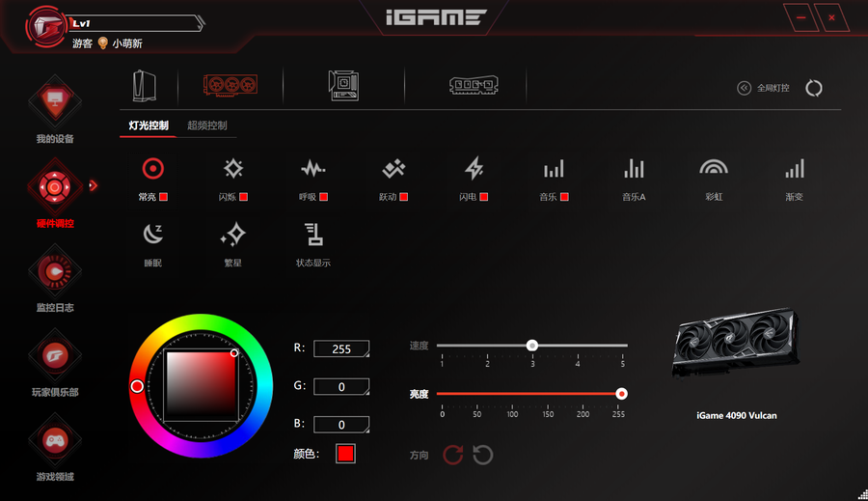Expand the 硬件调控 sidebar arrow
This screenshot has width=868, height=501.
click(x=94, y=185)
